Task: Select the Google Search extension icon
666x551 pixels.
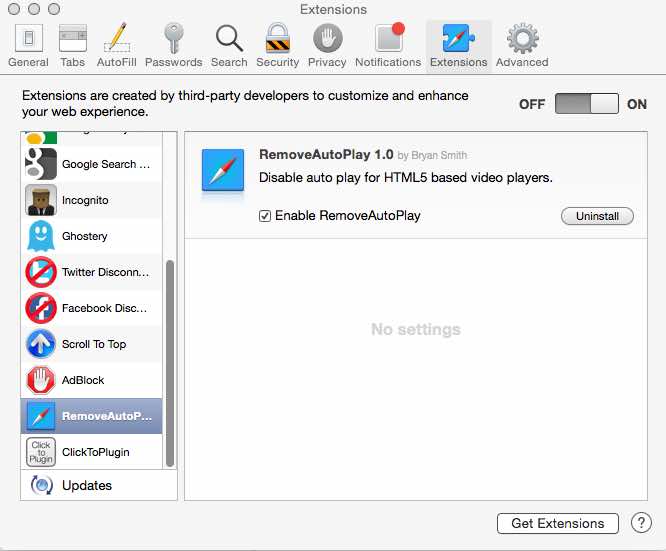Action: point(41,164)
